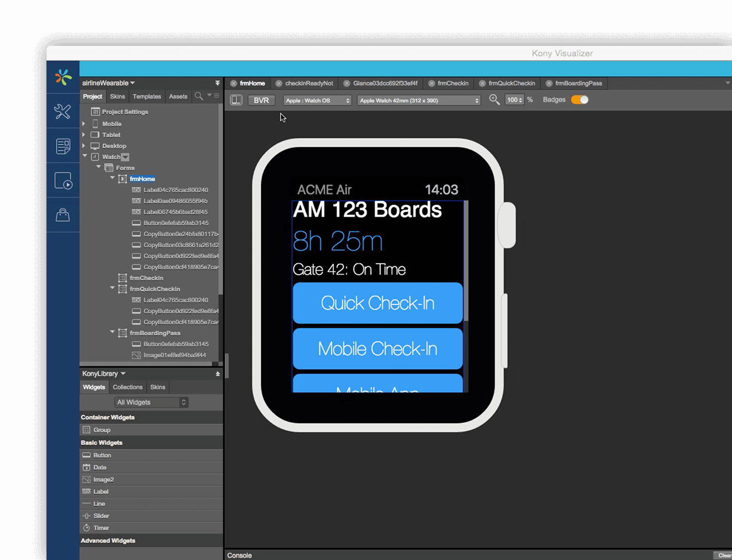
Task: Expand the Mobile tree node
Action: pos(84,124)
